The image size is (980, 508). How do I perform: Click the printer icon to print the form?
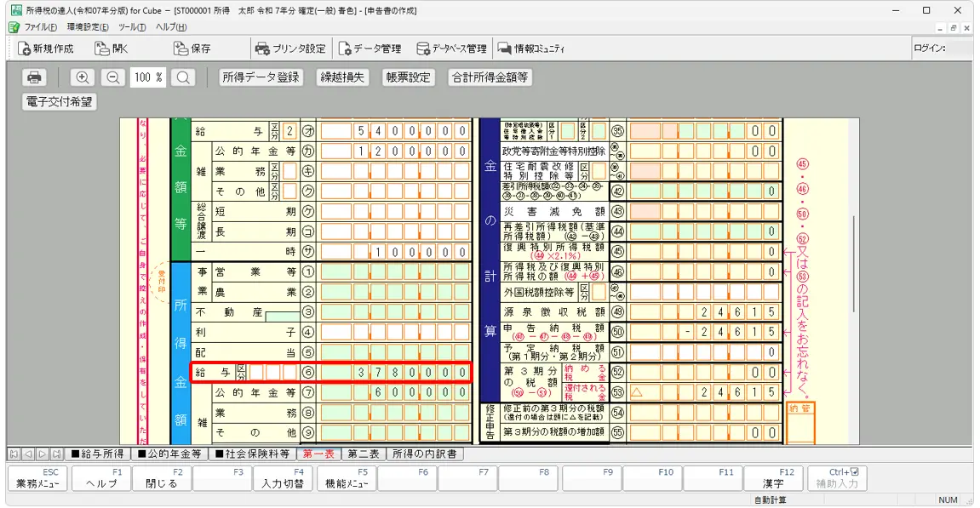[x=35, y=77]
